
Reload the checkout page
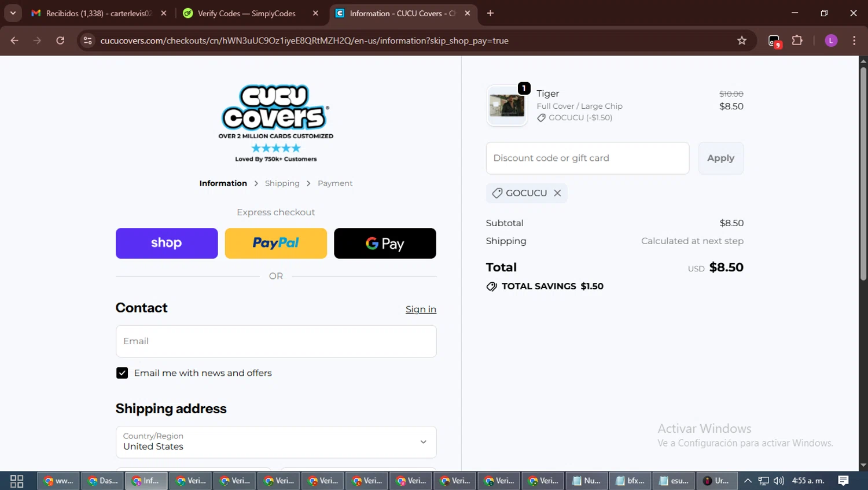click(x=60, y=40)
